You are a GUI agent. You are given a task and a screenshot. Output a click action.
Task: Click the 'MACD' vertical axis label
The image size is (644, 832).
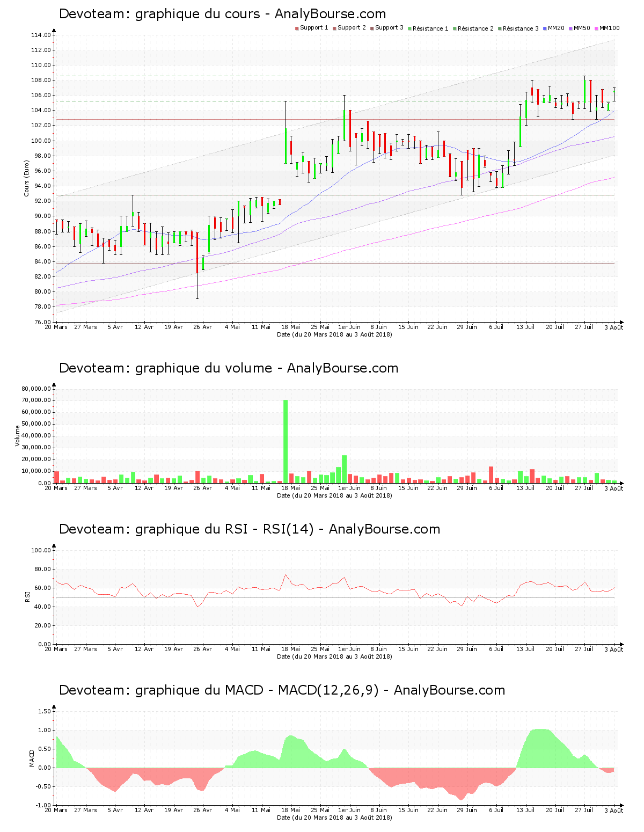(x=32, y=758)
